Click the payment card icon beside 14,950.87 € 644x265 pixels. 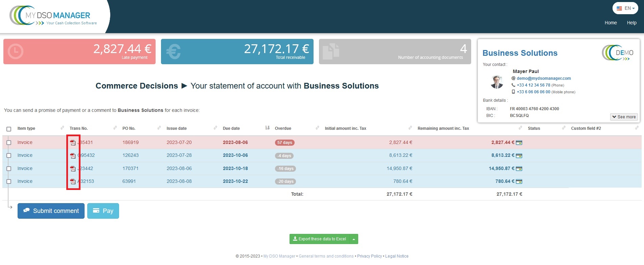(x=519, y=169)
